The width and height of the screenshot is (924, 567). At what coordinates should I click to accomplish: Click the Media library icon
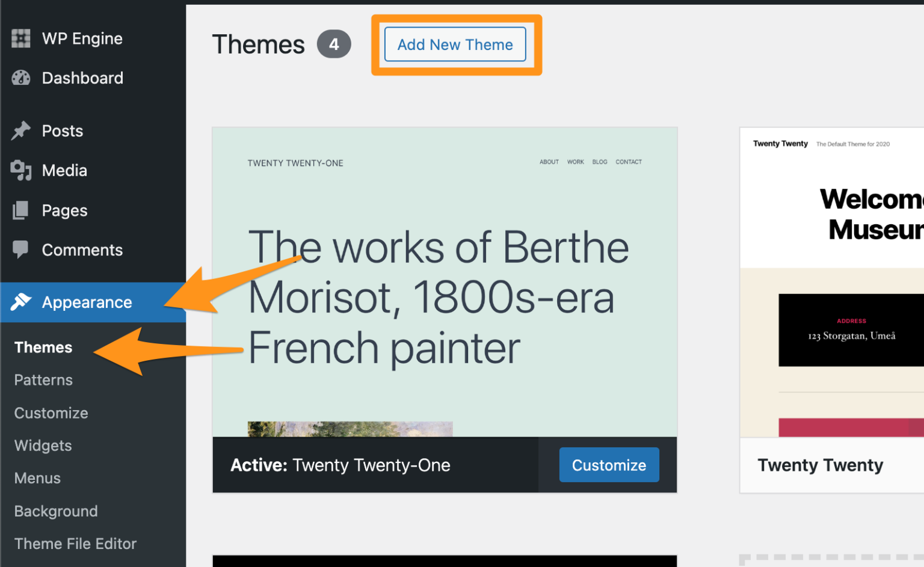pyautogui.click(x=21, y=170)
